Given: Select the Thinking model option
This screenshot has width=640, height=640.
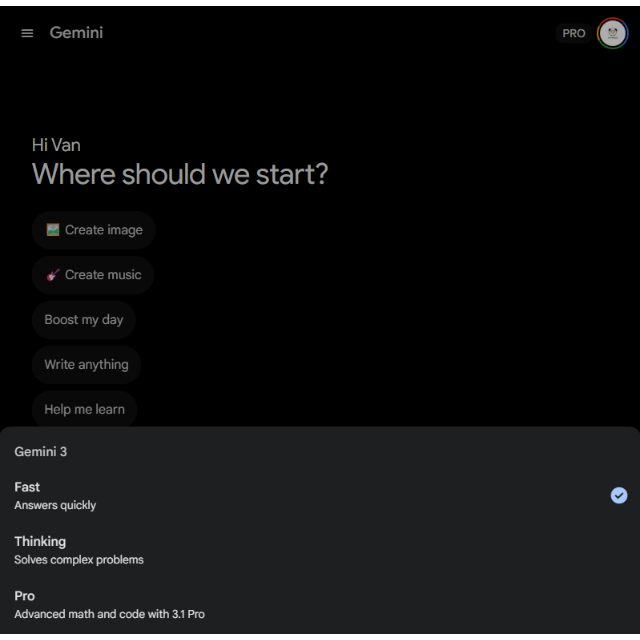Looking at the screenshot, I should tap(41, 541).
